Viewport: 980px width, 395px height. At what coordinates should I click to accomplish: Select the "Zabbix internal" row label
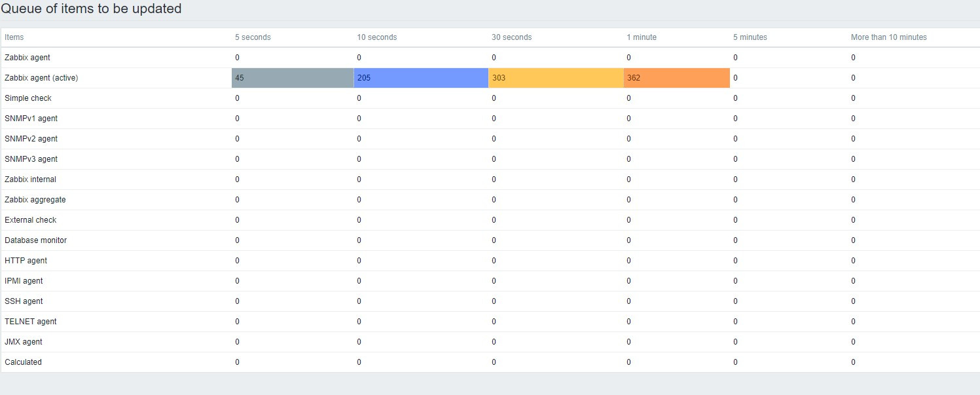(30, 179)
